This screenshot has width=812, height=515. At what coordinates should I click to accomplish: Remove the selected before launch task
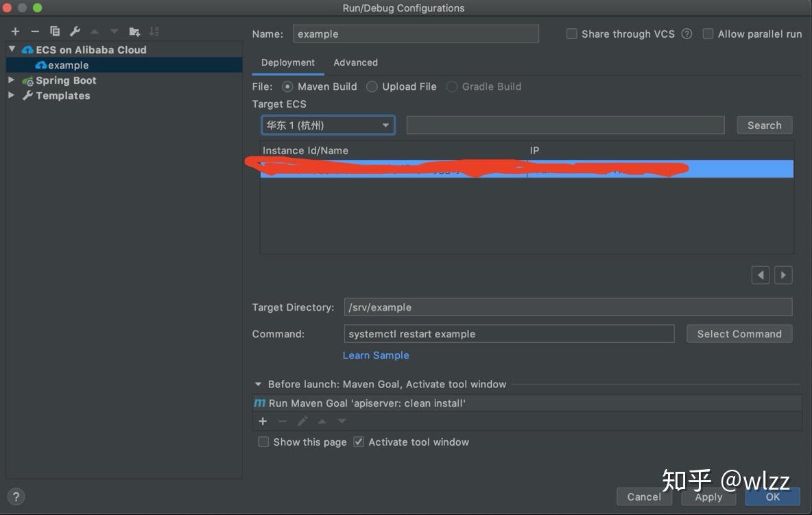tap(283, 421)
